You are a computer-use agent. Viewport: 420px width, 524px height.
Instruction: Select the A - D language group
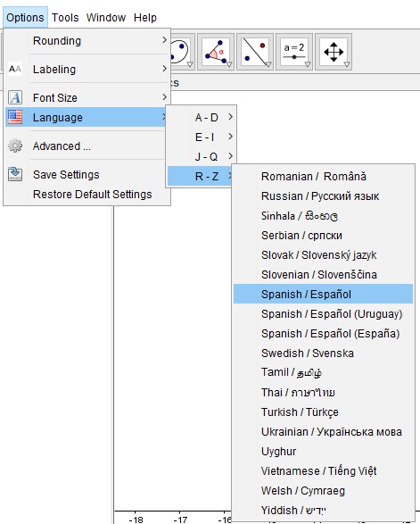202,117
